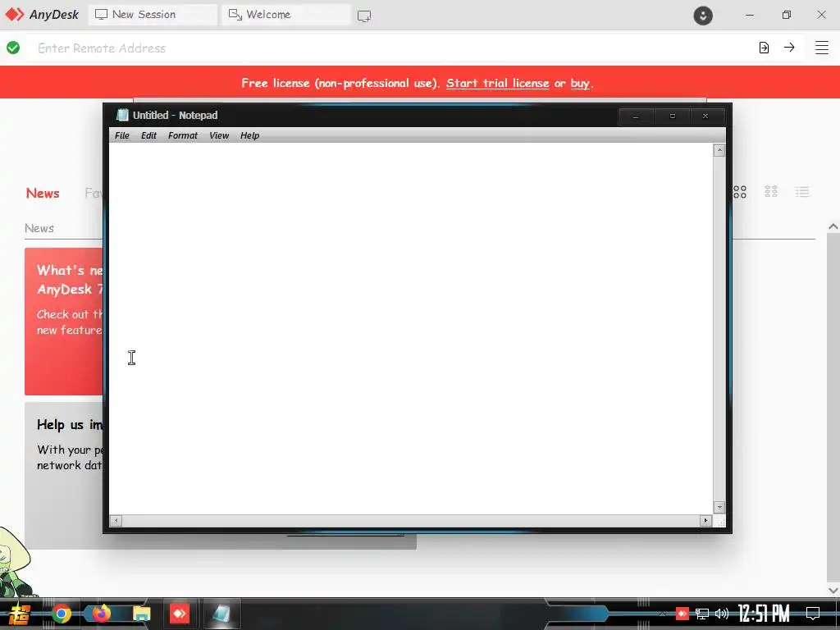Select the News tab in AnyDesk
This screenshot has height=630, width=840.
(x=43, y=193)
